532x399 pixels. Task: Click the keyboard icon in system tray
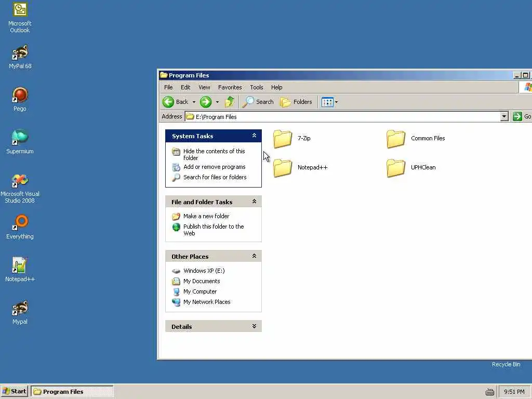pyautogui.click(x=489, y=392)
